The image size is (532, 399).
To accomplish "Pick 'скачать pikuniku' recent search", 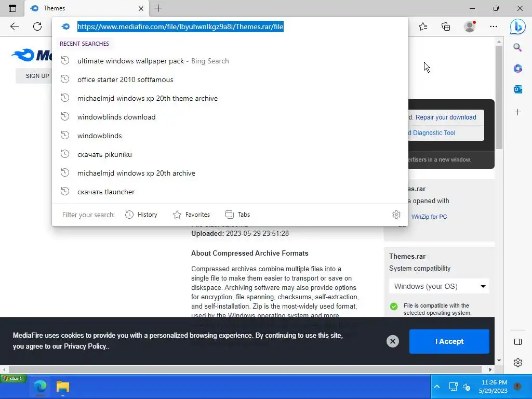I will 230,154.
